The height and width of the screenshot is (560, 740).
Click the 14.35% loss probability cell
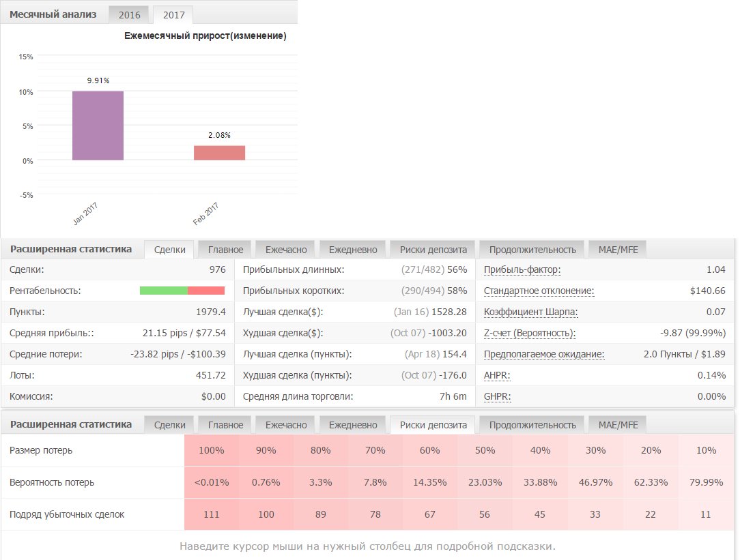(430, 482)
